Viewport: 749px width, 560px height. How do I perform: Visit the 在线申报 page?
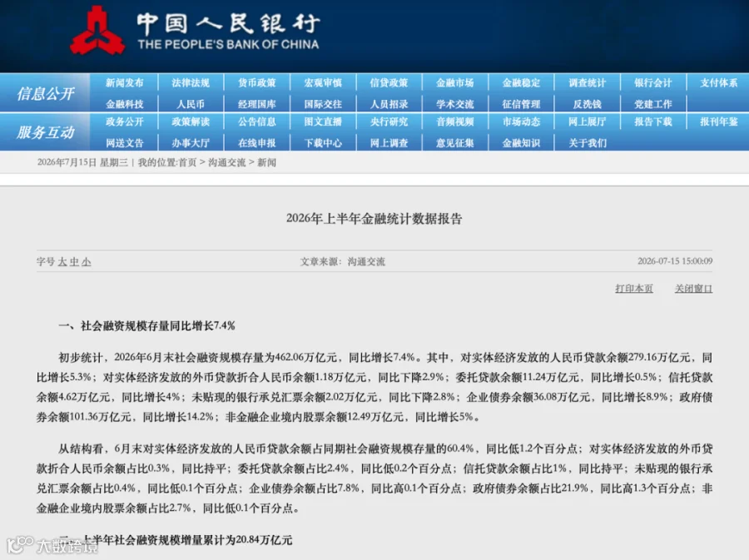pyautogui.click(x=257, y=143)
